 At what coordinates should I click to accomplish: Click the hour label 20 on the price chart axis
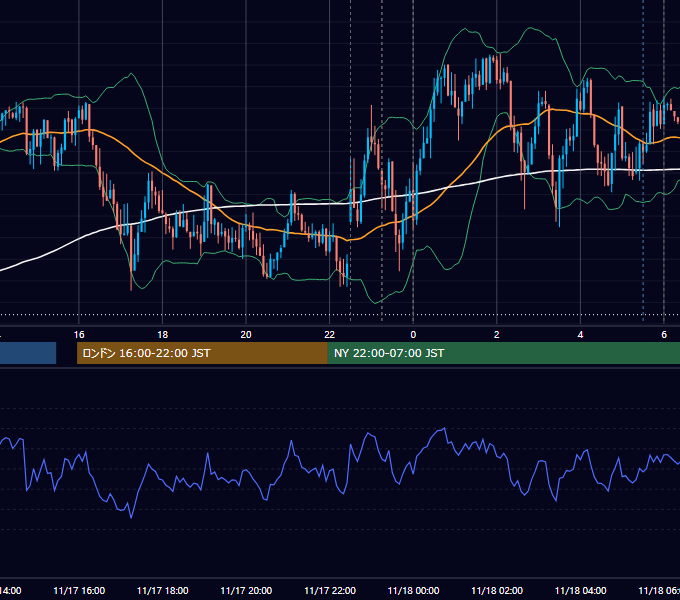246,335
